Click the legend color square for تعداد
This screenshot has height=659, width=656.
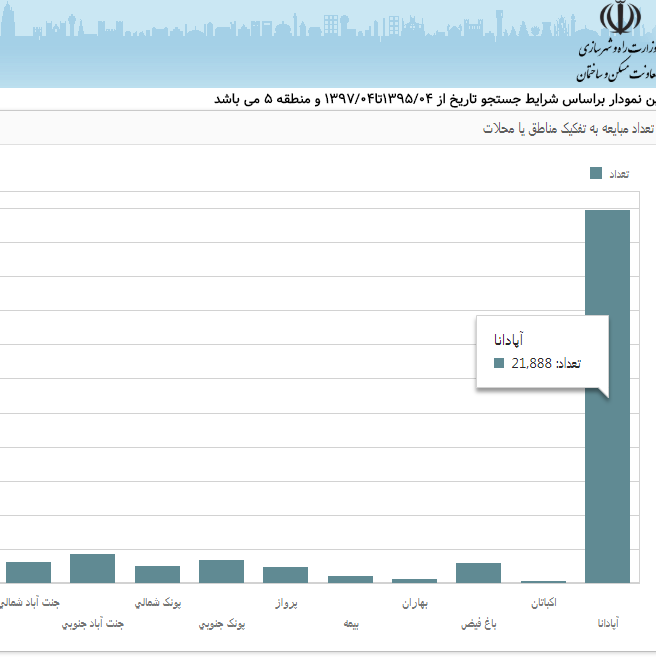[x=596, y=173]
